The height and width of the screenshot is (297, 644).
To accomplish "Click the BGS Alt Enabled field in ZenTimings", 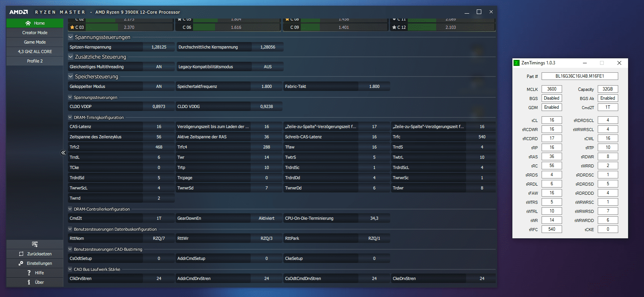I will pos(608,98).
